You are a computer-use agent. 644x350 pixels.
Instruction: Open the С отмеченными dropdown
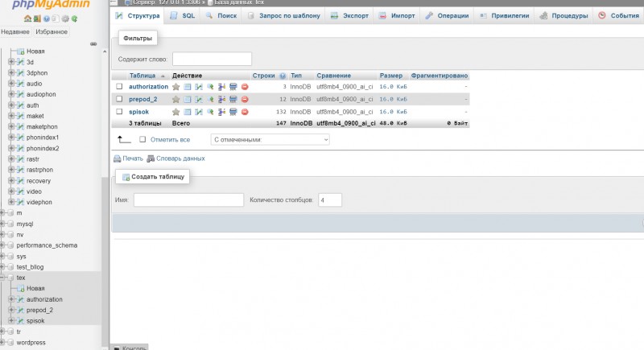click(x=270, y=139)
